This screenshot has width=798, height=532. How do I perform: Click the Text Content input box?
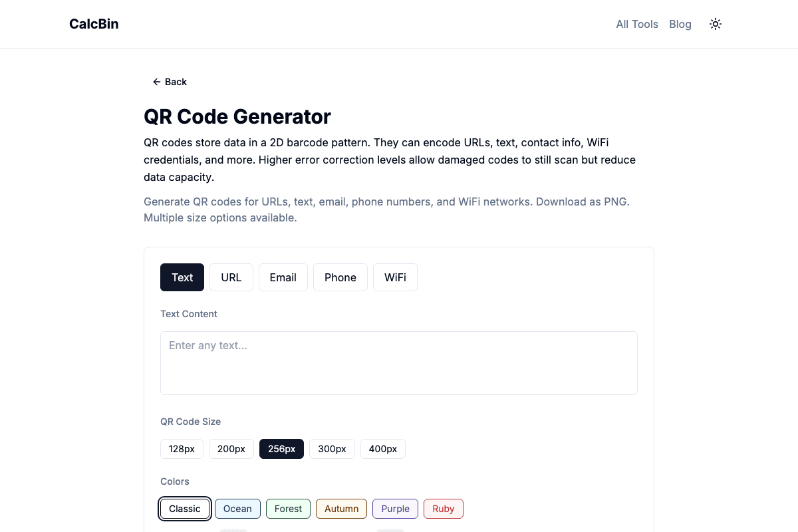pos(399,363)
